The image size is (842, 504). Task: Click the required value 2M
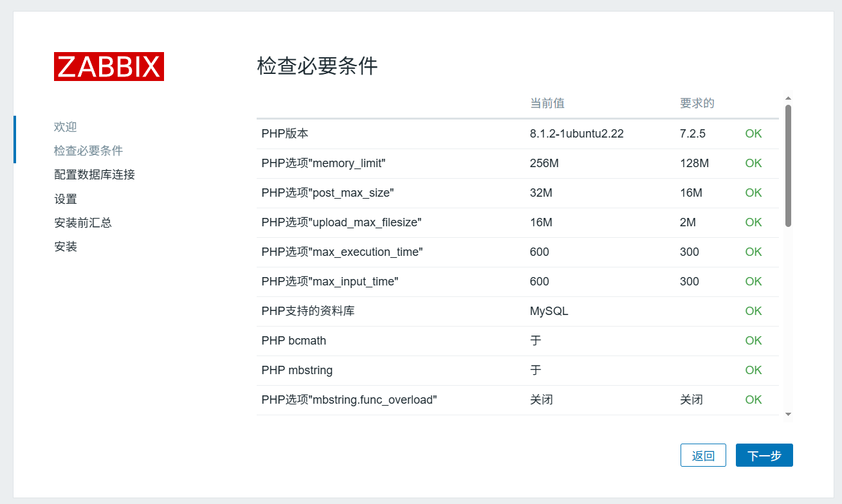tap(688, 222)
